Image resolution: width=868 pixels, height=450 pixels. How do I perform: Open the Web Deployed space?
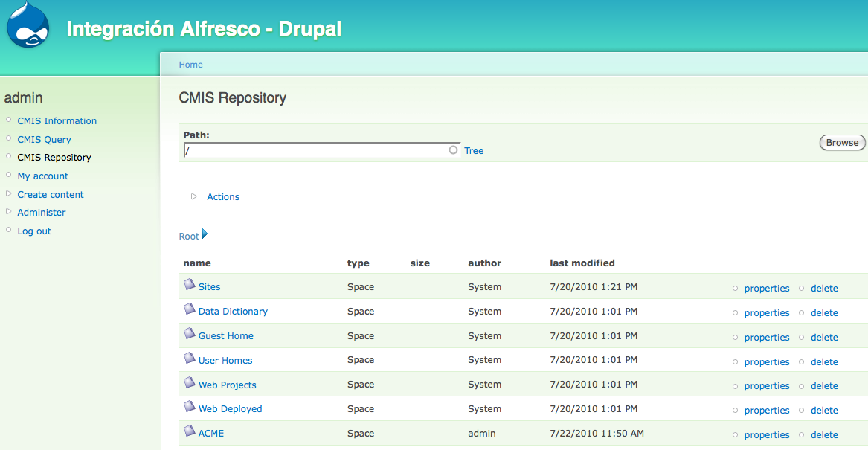pyautogui.click(x=231, y=409)
